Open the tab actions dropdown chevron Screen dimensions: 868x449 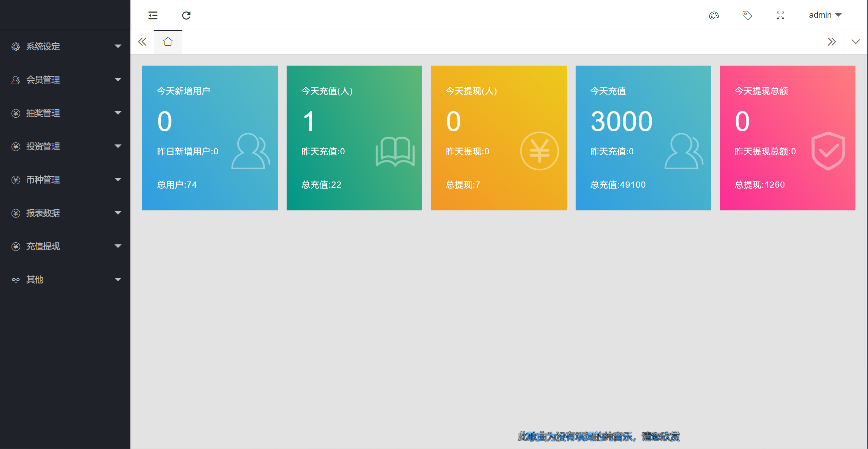coord(855,42)
